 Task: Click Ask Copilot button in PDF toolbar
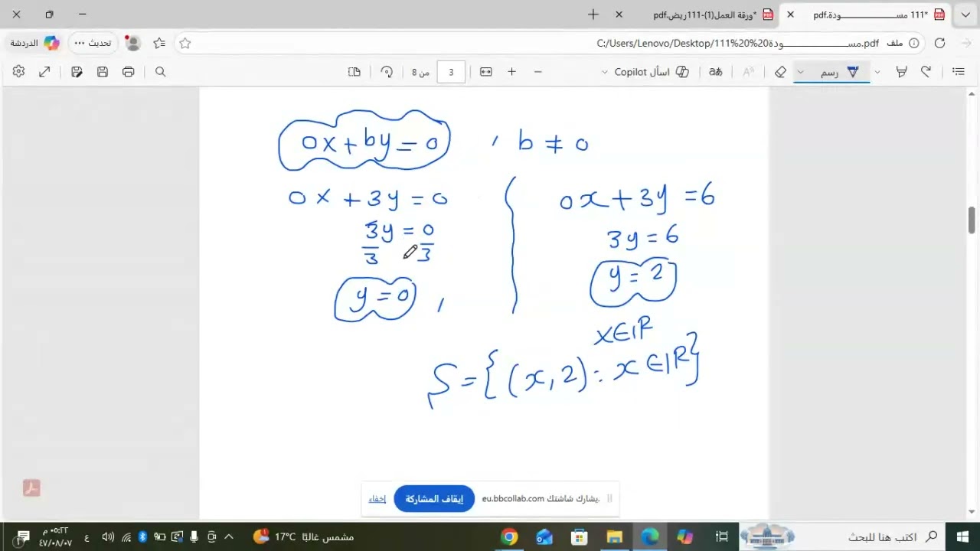(x=652, y=71)
